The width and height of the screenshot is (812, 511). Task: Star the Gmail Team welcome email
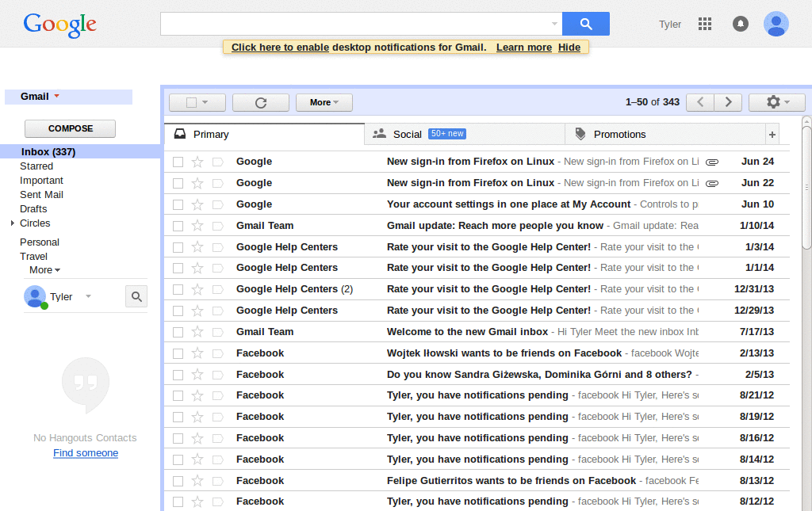198,331
